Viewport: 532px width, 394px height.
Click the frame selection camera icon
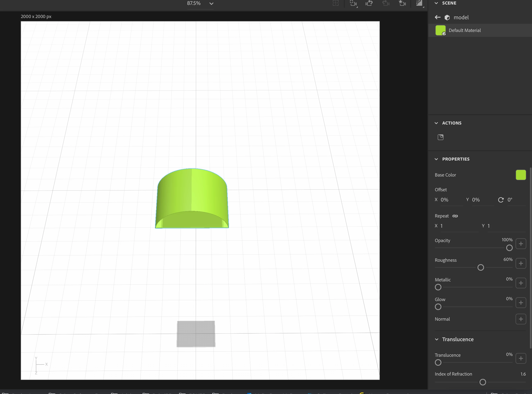click(353, 3)
